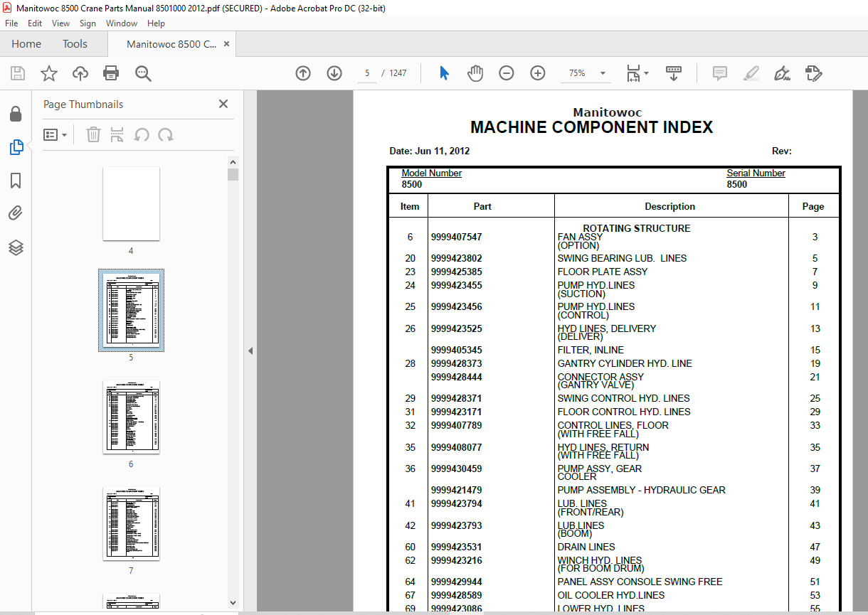Click OIL COOLER HYD.LINES description

(611, 595)
